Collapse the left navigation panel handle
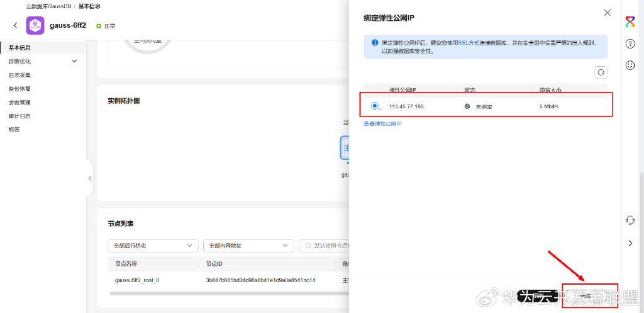Image resolution: width=644 pixels, height=313 pixels. pos(90,178)
